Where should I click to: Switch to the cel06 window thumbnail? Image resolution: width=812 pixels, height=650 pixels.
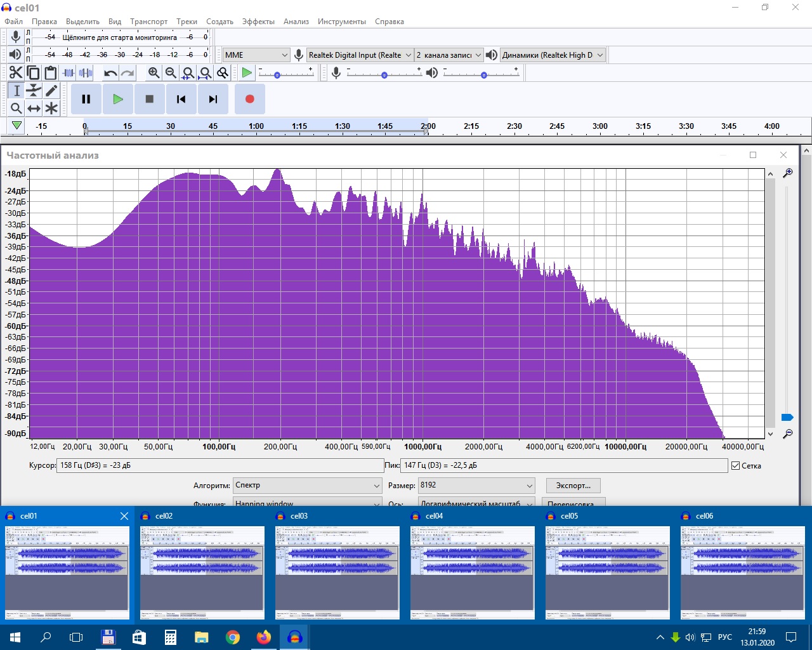click(743, 565)
